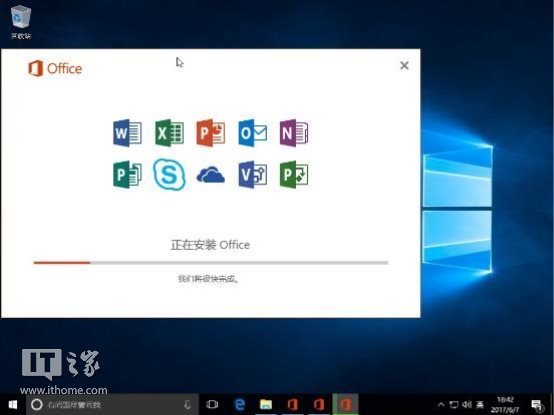Click the OneDrive cloud icon
The width and height of the screenshot is (554, 415).
211,174
